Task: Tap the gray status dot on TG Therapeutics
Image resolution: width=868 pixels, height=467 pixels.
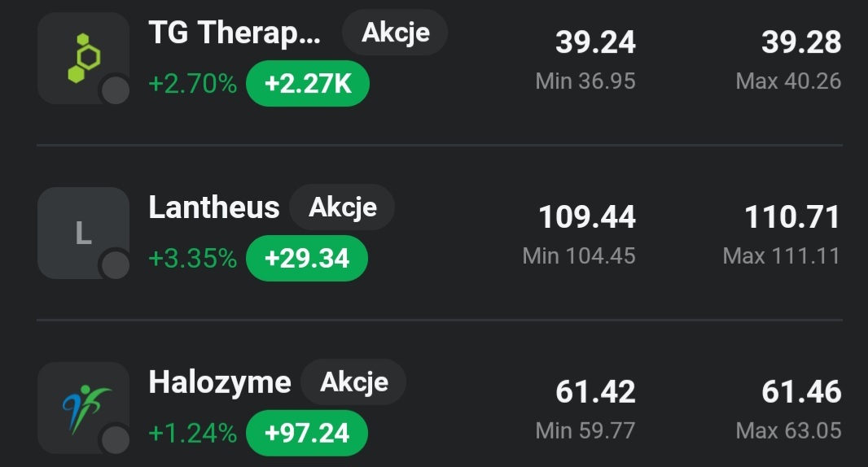Action: tap(116, 90)
